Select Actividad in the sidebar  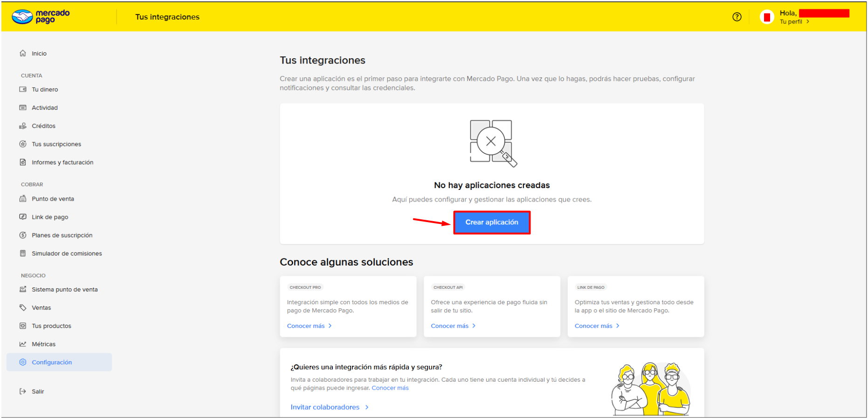45,108
